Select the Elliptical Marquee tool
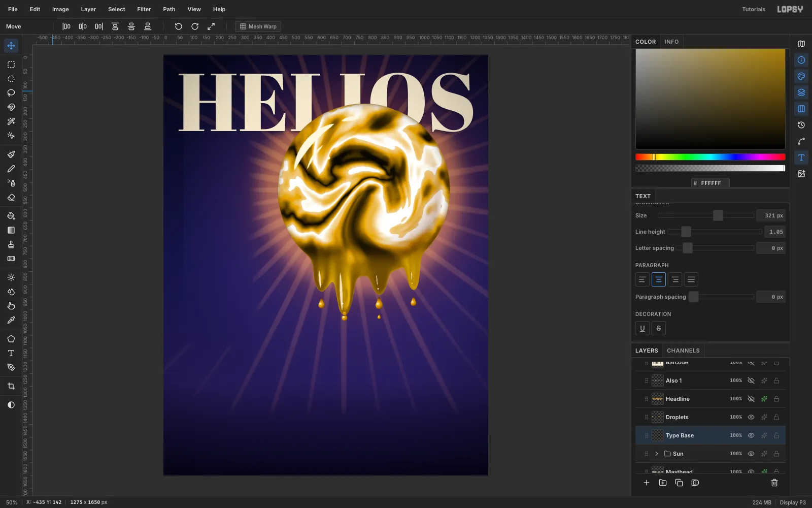The height and width of the screenshot is (508, 812). click(11, 79)
